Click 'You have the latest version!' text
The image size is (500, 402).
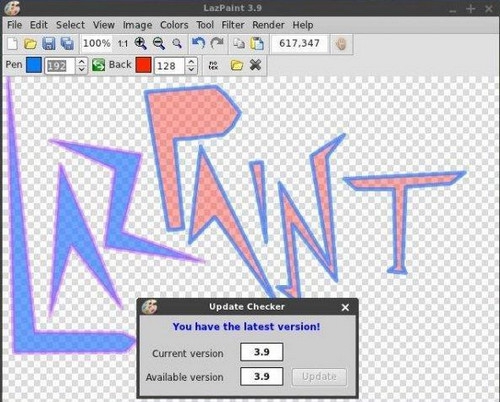tap(246, 326)
